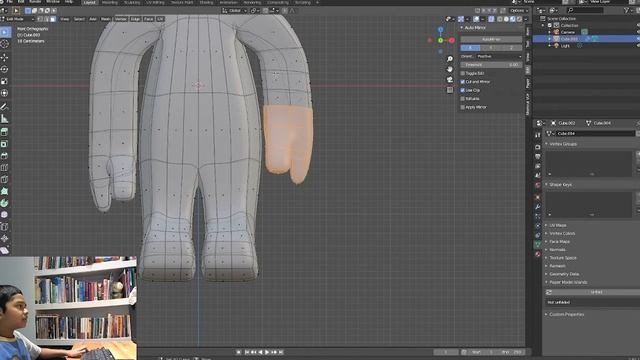640x360 pixels.
Task: Open the Modifiers wrench properties tab
Action: (x=538, y=207)
